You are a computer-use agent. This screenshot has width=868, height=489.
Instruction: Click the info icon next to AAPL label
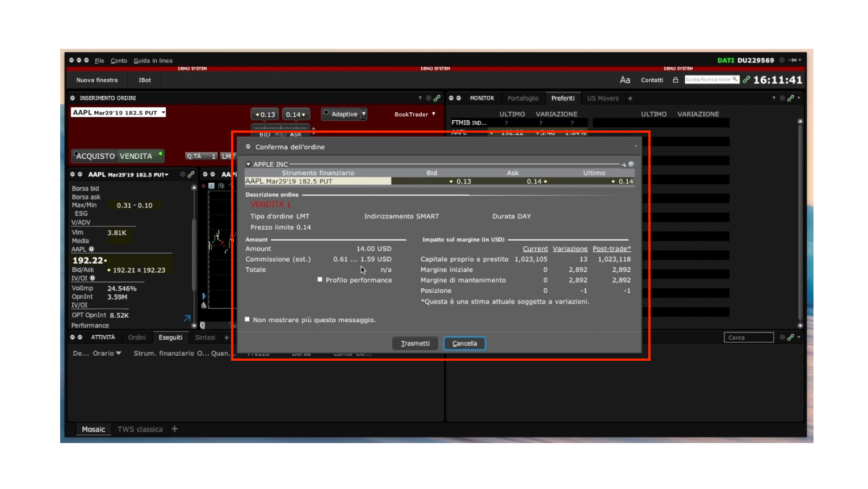pyautogui.click(x=91, y=249)
